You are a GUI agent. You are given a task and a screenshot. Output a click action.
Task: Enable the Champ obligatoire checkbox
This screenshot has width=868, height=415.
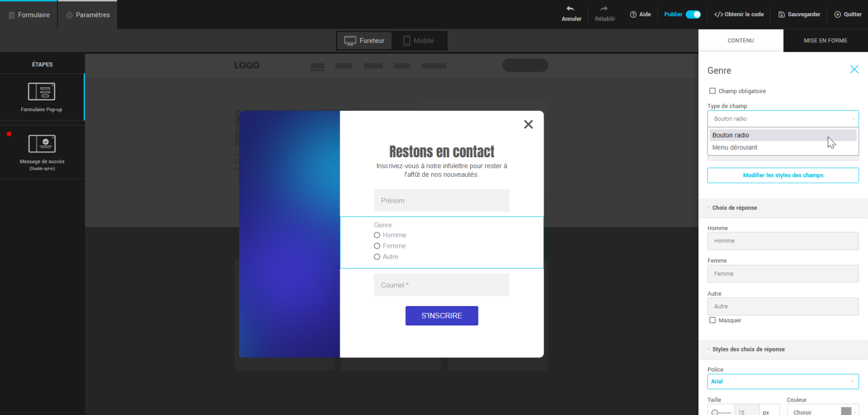[x=712, y=91]
